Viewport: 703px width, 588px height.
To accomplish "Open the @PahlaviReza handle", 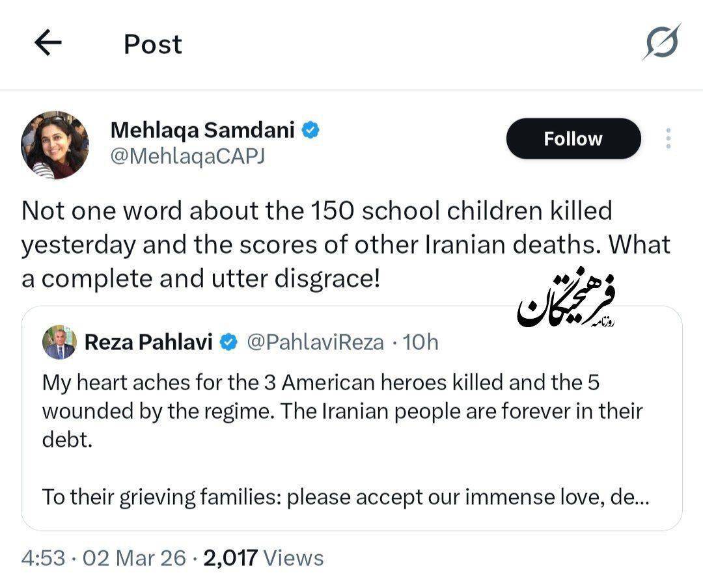I will point(315,342).
